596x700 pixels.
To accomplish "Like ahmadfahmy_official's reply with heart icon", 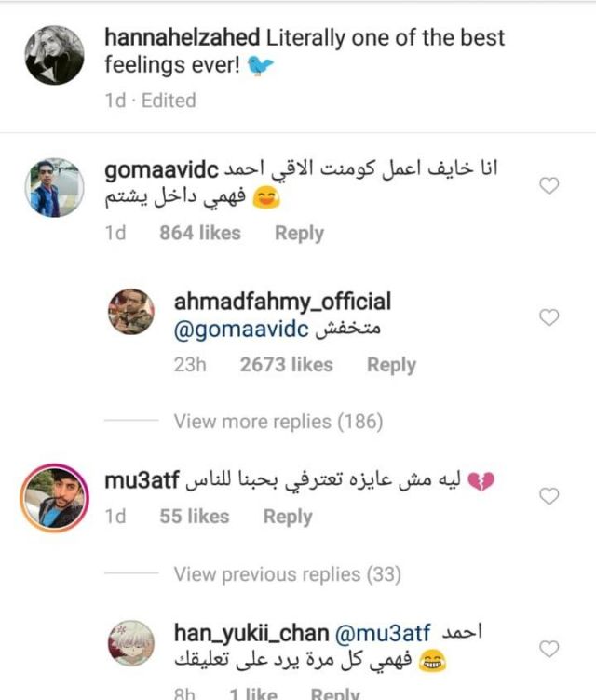I will coord(549,318).
